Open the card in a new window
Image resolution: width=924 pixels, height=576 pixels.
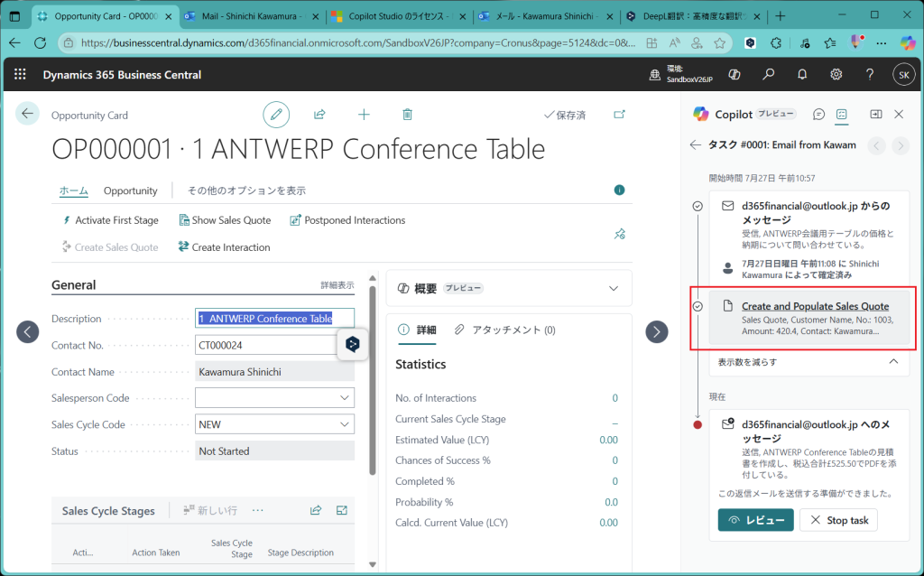[619, 115]
